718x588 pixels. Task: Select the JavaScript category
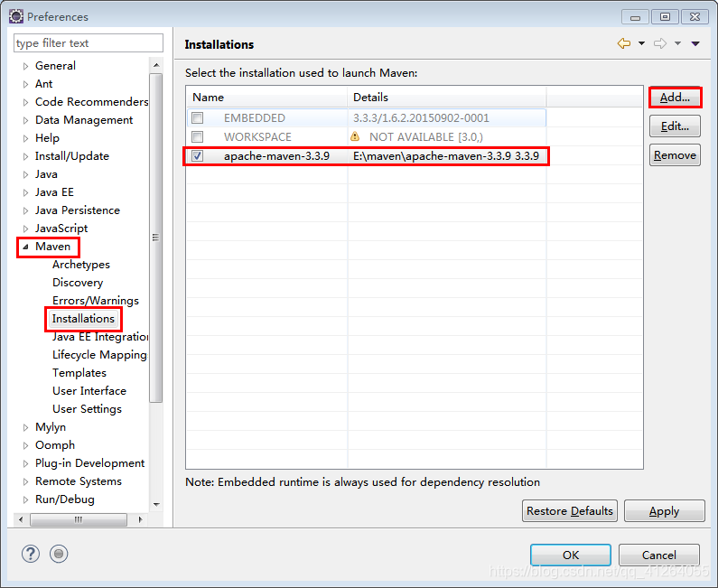(61, 229)
